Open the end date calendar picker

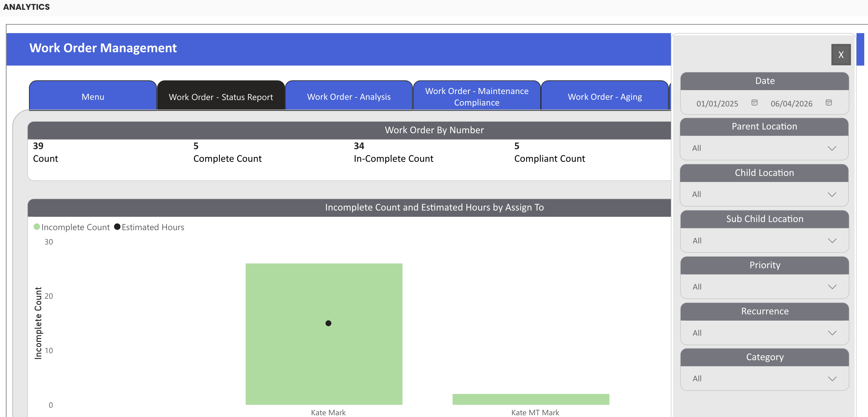[828, 103]
